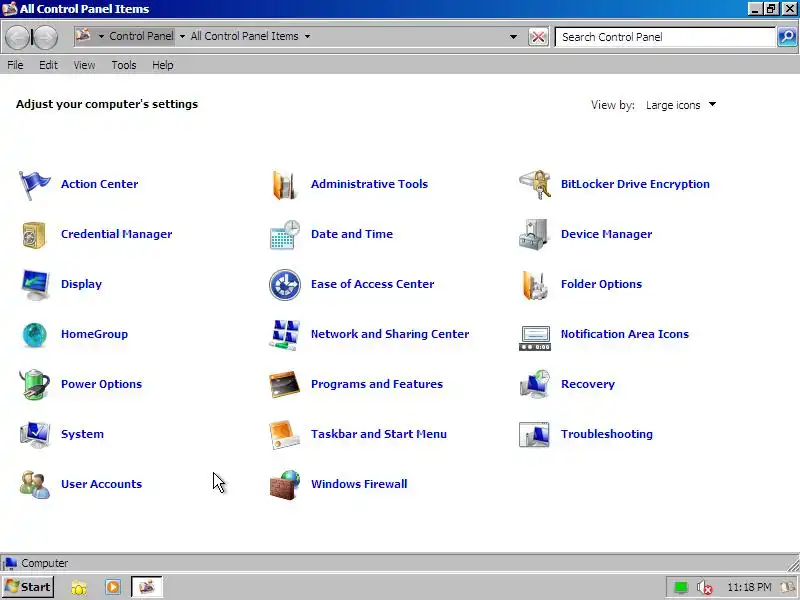Viewport: 800px width, 600px height.
Task: Open the Date and Time link
Action: 352,234
